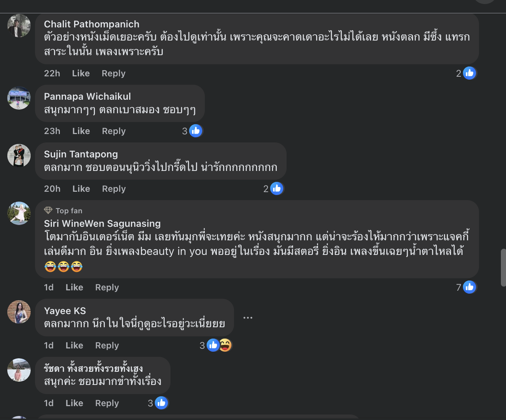The image size is (506, 420).
Task: Open reactions on Yayee KS's comment
Action: tap(219, 345)
